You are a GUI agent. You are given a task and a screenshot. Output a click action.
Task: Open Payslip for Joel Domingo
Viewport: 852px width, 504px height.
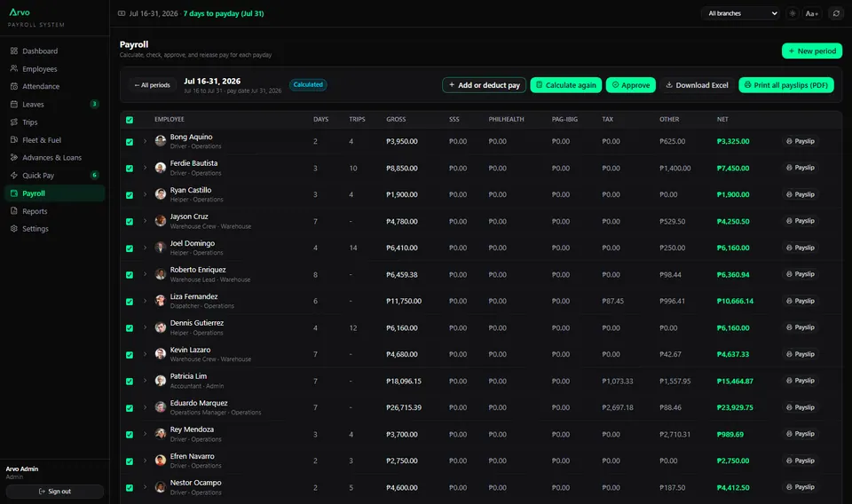800,248
